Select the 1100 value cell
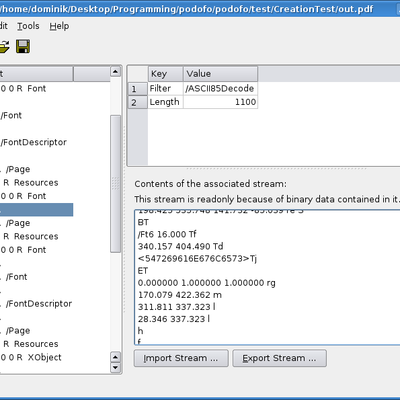Viewport: 400px width, 400px height. [220, 102]
